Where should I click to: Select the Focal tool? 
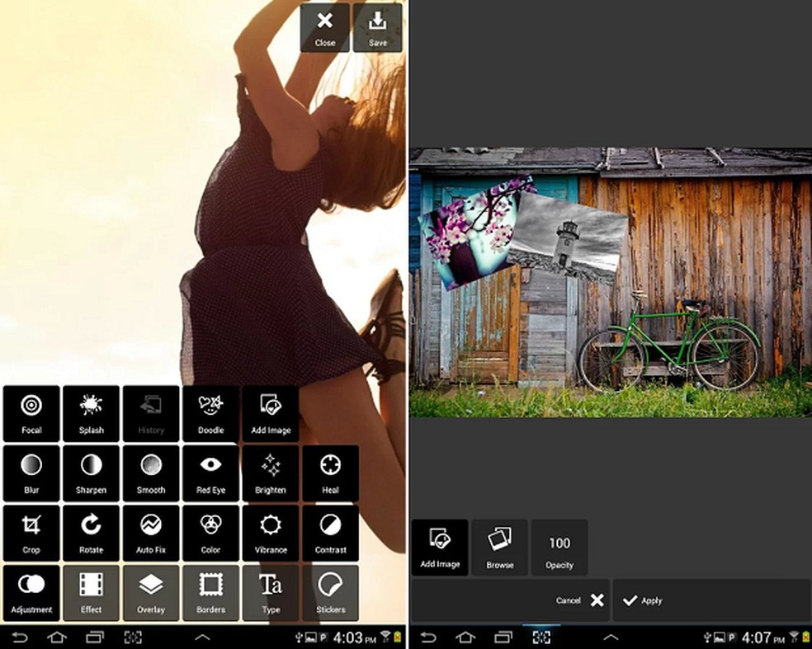pos(31,412)
